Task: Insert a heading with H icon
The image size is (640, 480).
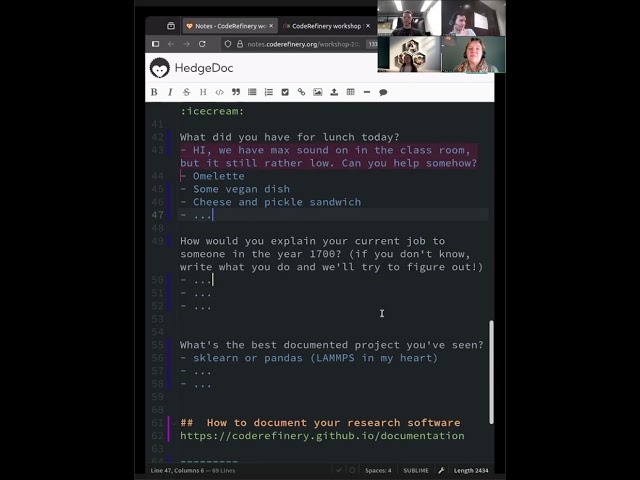Action: 203,92
